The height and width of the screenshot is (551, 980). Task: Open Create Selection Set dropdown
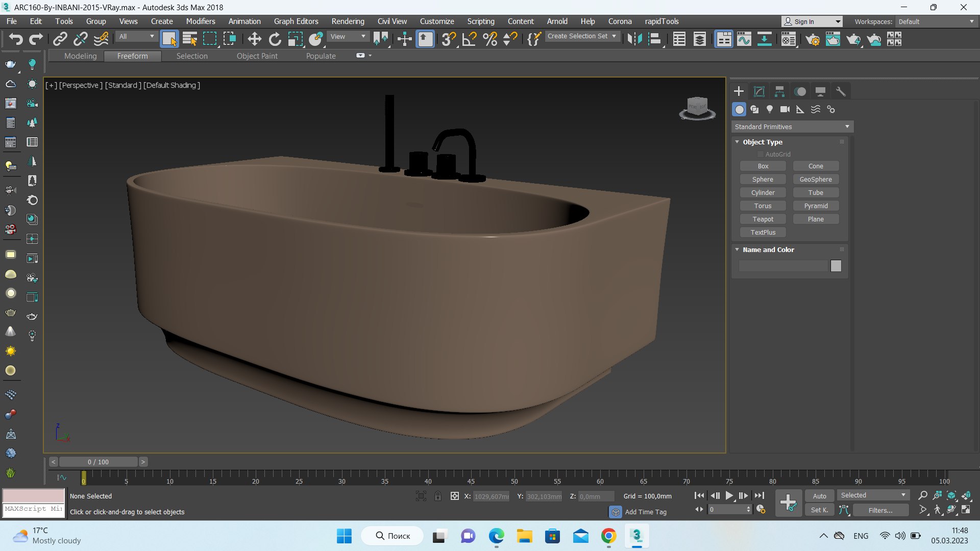(582, 36)
